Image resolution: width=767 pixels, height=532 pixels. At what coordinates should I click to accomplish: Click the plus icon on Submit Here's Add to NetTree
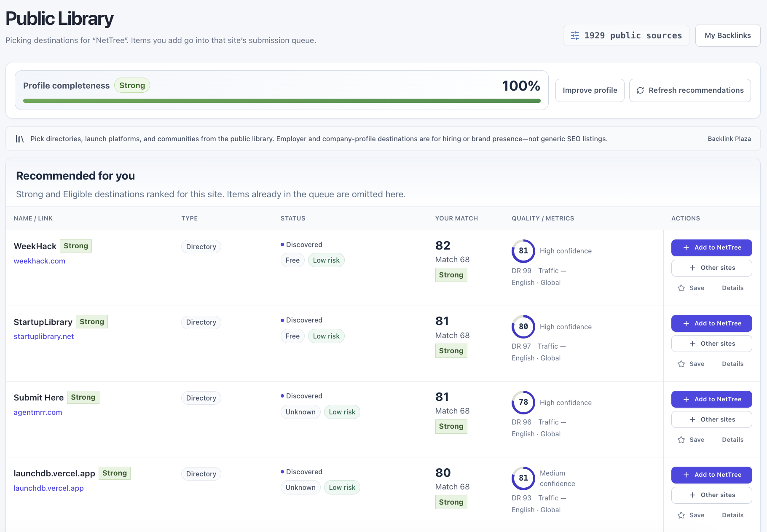[686, 399]
